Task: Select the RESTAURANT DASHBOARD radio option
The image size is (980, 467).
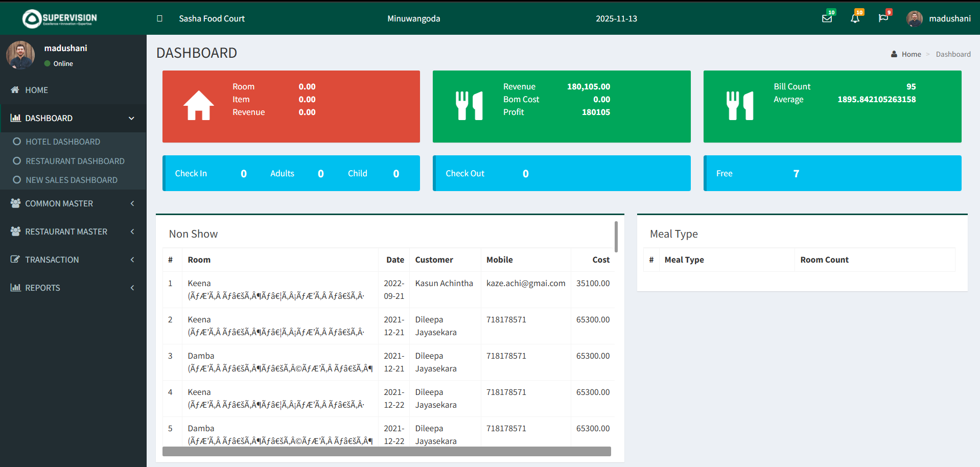Action: pyautogui.click(x=17, y=161)
